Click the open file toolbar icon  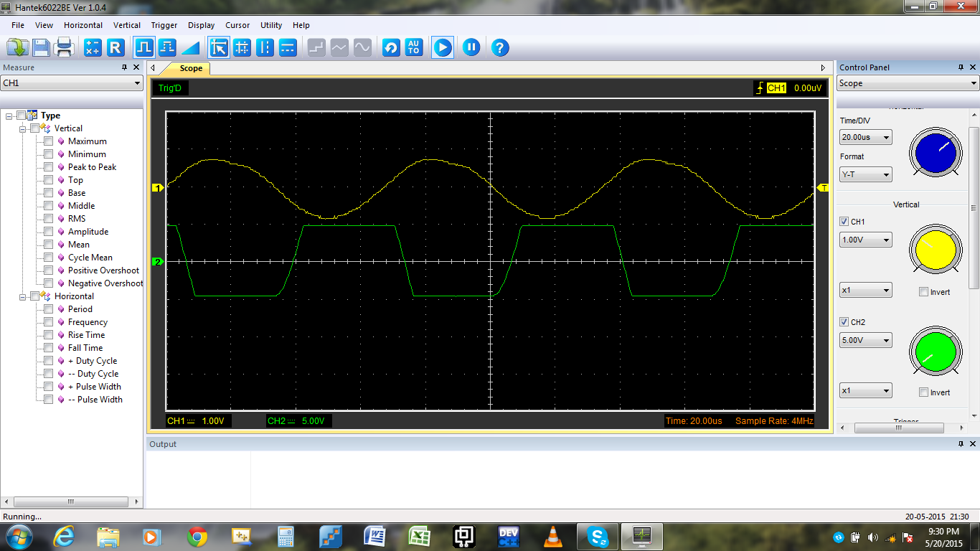(x=17, y=48)
